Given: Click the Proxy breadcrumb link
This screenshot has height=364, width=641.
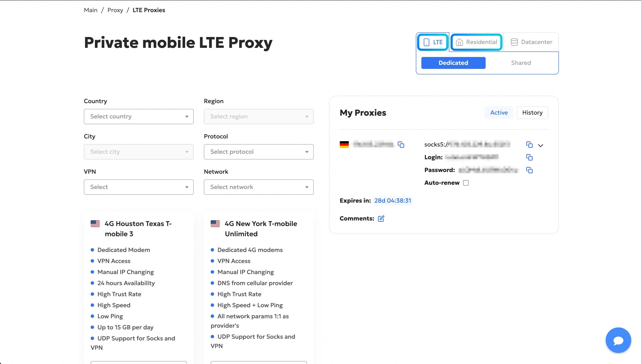Looking at the screenshot, I should click(x=115, y=10).
